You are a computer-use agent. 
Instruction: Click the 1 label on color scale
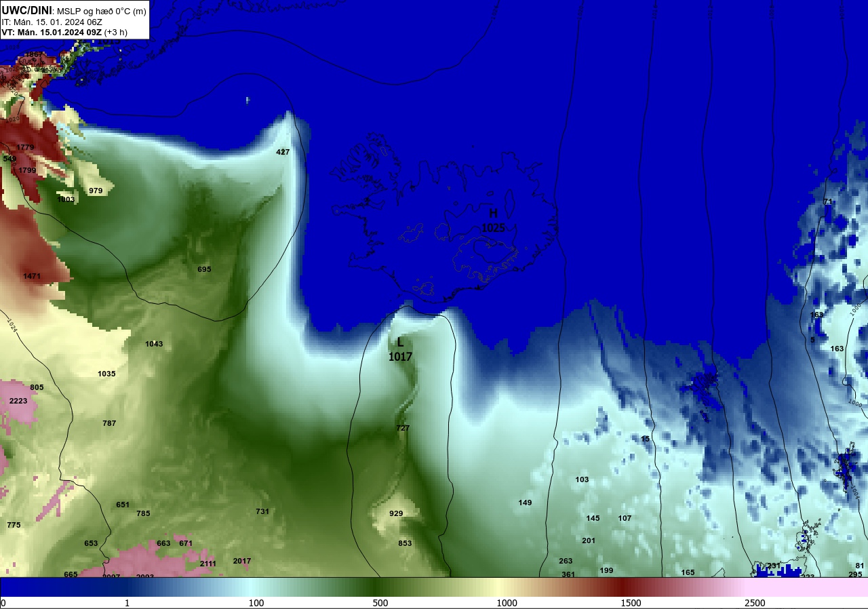coord(127,603)
